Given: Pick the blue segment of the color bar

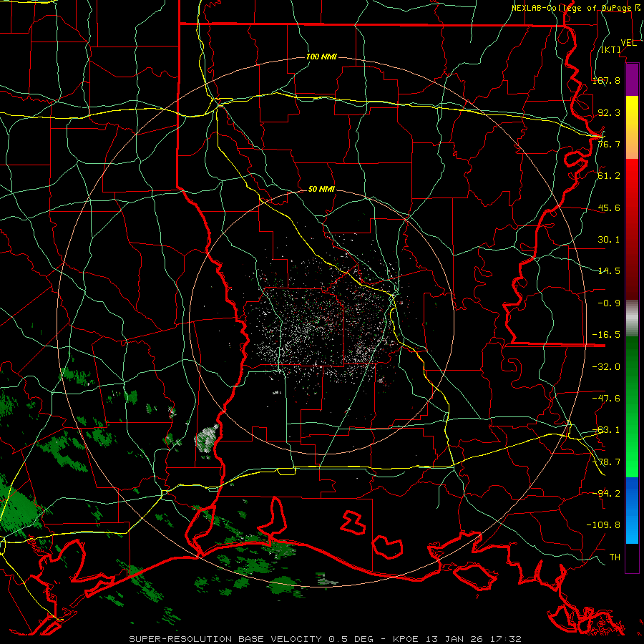Looking at the screenshot, I should (x=632, y=510).
